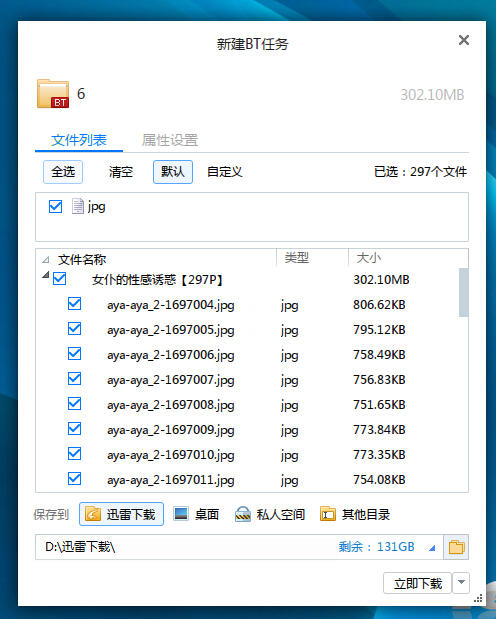
Task: Uncheck the jpg file type filter checkbox
Action: click(x=55, y=206)
